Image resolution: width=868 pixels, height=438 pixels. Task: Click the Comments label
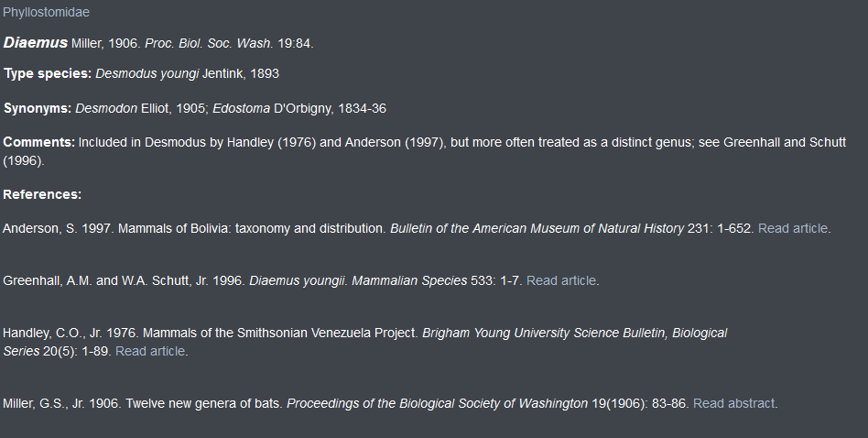coord(38,142)
